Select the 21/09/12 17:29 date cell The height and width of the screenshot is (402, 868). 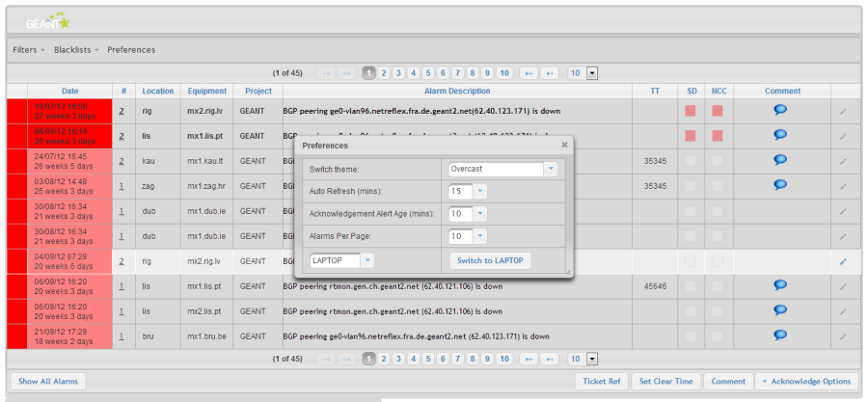69,336
